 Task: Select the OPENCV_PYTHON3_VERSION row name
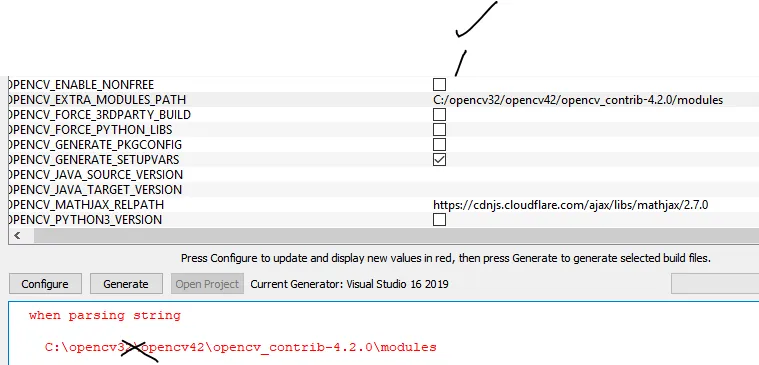coord(85,220)
